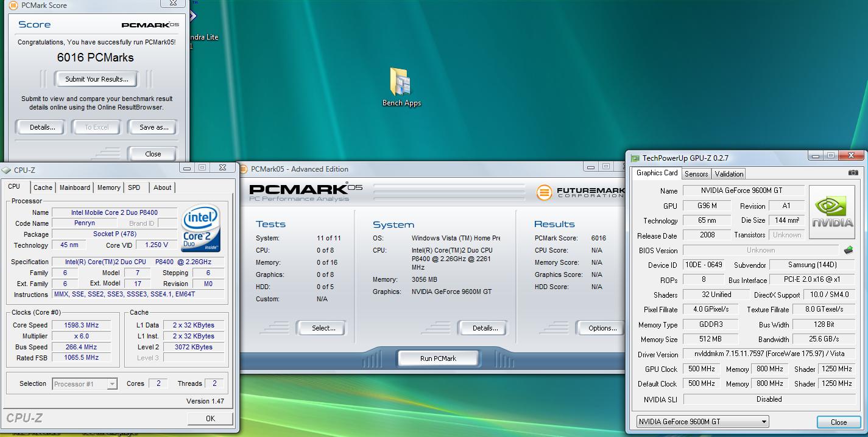Click the Memory 3056 MB value in PCMark05
Image resolution: width=868 pixels, height=437 pixels.
[x=425, y=280]
